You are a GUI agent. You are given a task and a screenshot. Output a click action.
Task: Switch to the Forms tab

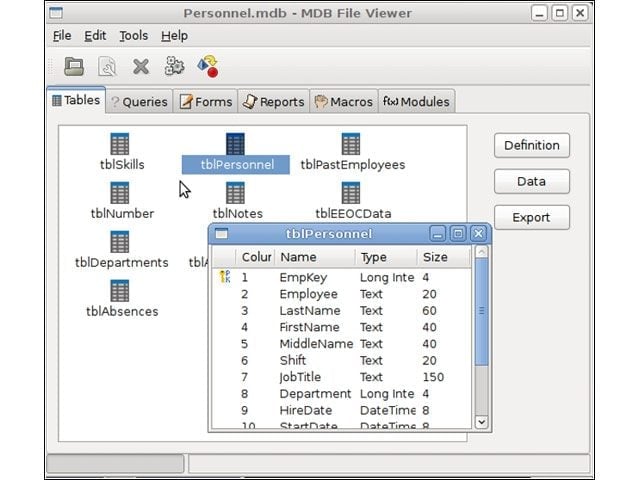tap(205, 102)
